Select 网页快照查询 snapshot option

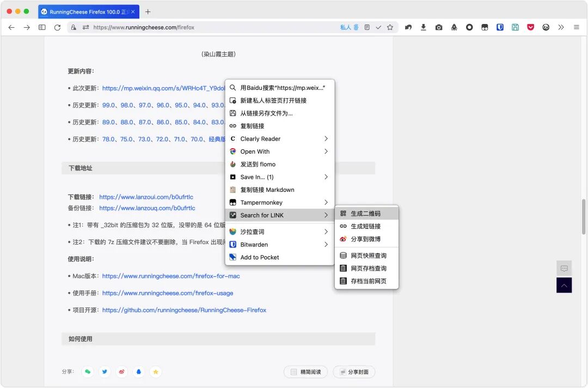(366, 256)
